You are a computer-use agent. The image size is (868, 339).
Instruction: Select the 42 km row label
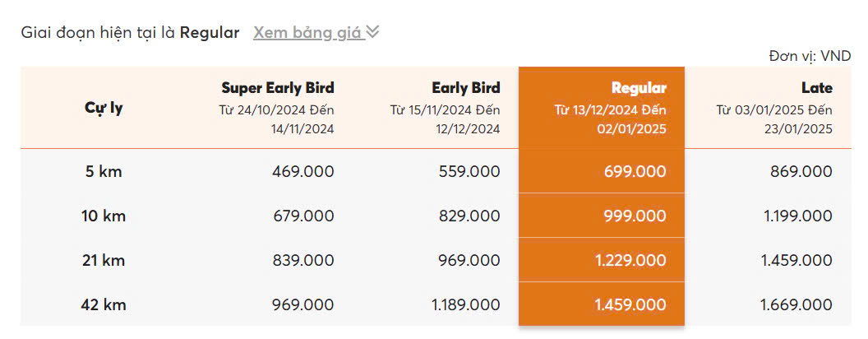click(104, 305)
